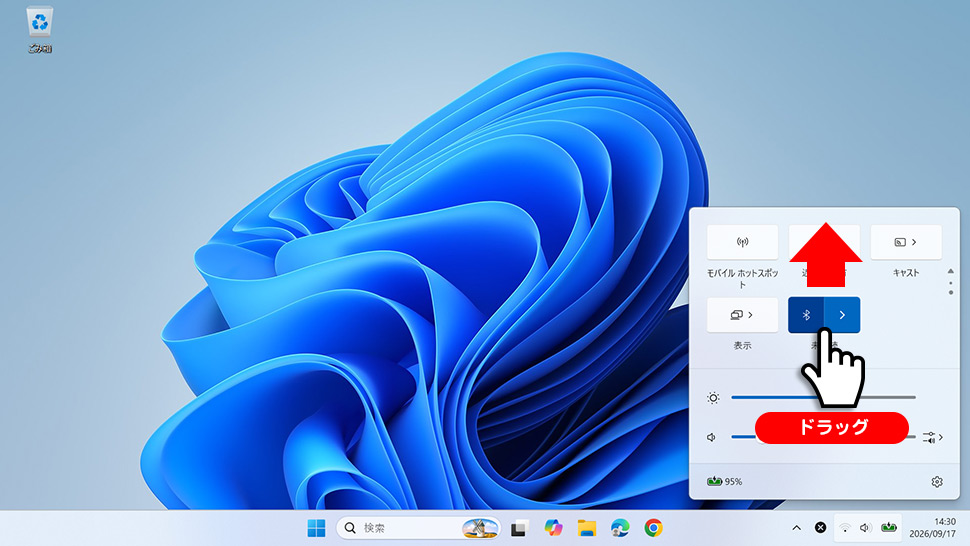Click the モバイル ホットスポット label text
970x546 pixels.
tap(742, 278)
